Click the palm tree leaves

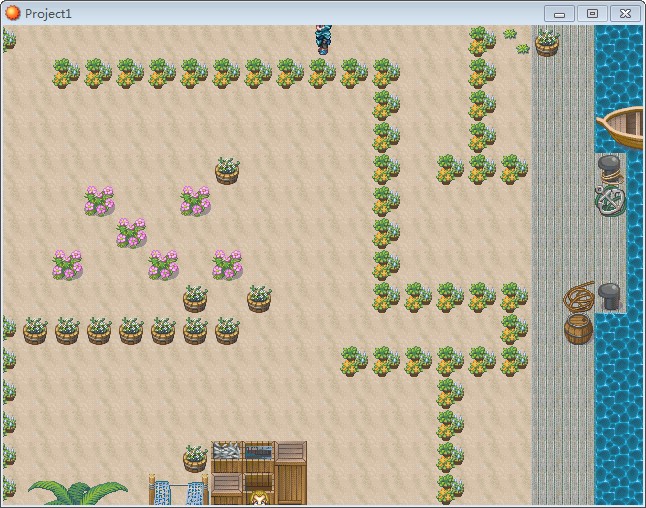click(x=78, y=492)
